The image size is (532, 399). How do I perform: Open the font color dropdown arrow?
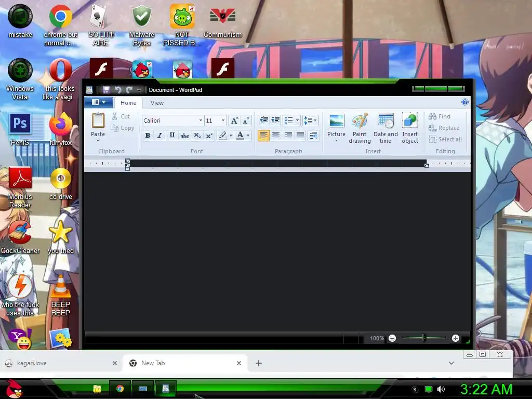pos(248,136)
